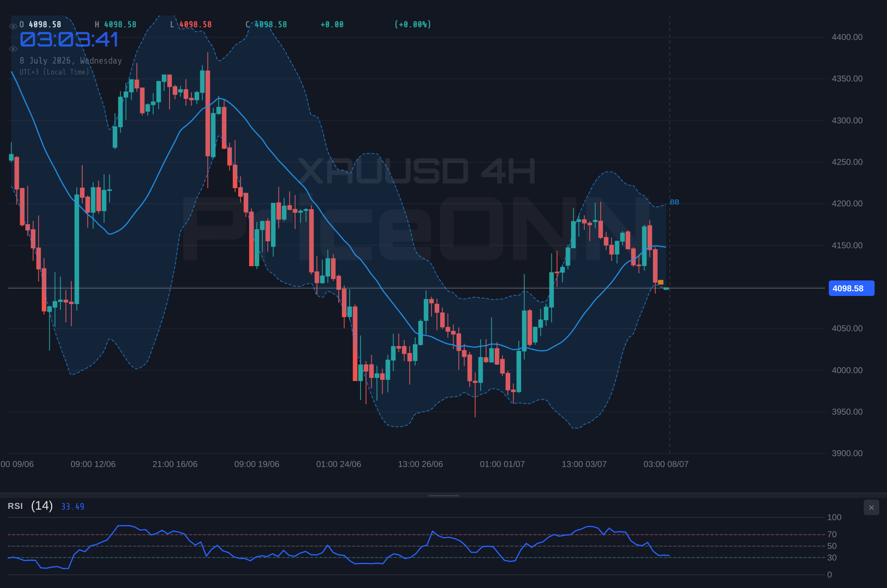Select the BB Bollinger Bands label
887x588 pixels.
(x=674, y=202)
